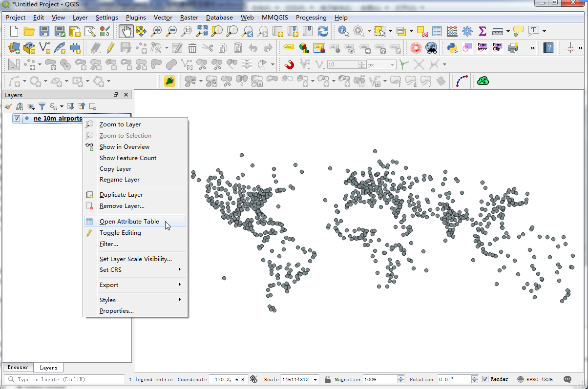Click the Zoom Full extent icon
The height and width of the screenshot is (389, 588).
[202, 31]
